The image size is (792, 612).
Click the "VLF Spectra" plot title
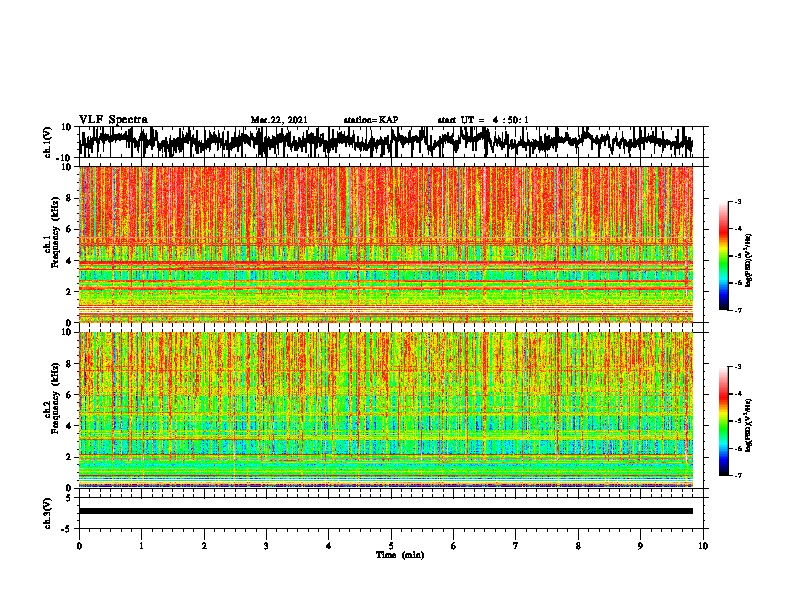[113, 120]
